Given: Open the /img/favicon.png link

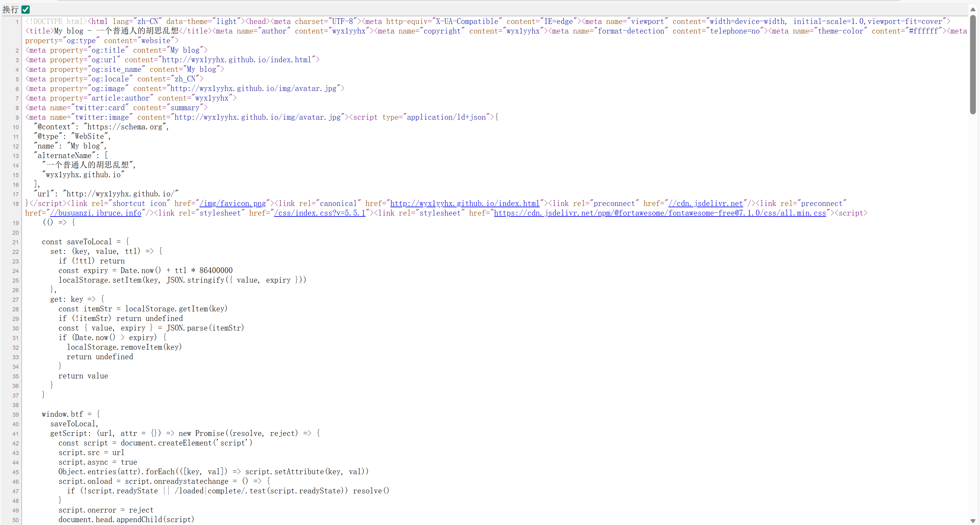Looking at the screenshot, I should [233, 204].
